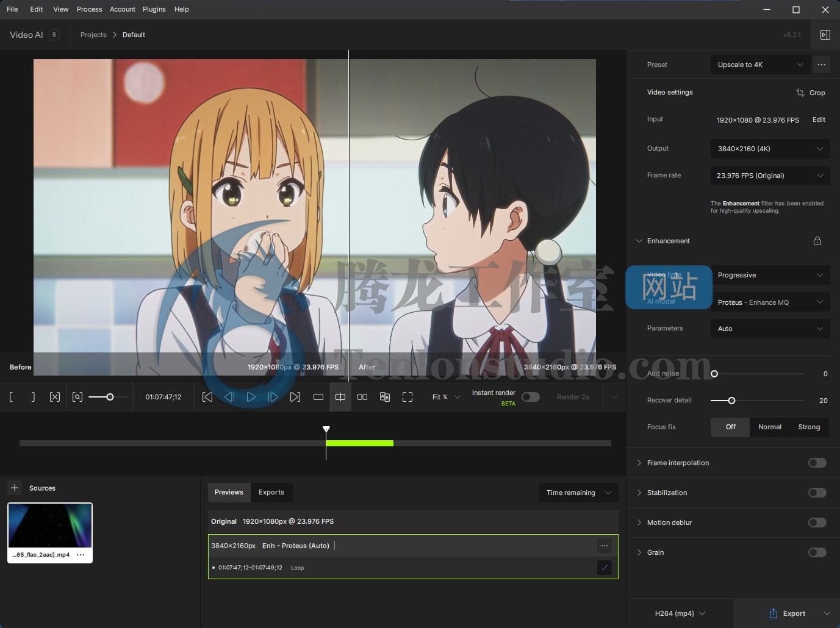This screenshot has width=840, height=628.
Task: Open export options arrow
Action: pyautogui.click(x=827, y=613)
